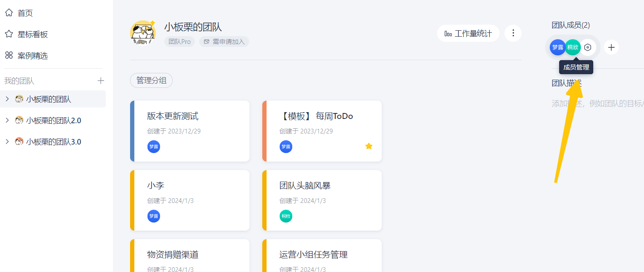The image size is (644, 272).
Task: Click the plus icon to add team member
Action: (611, 47)
